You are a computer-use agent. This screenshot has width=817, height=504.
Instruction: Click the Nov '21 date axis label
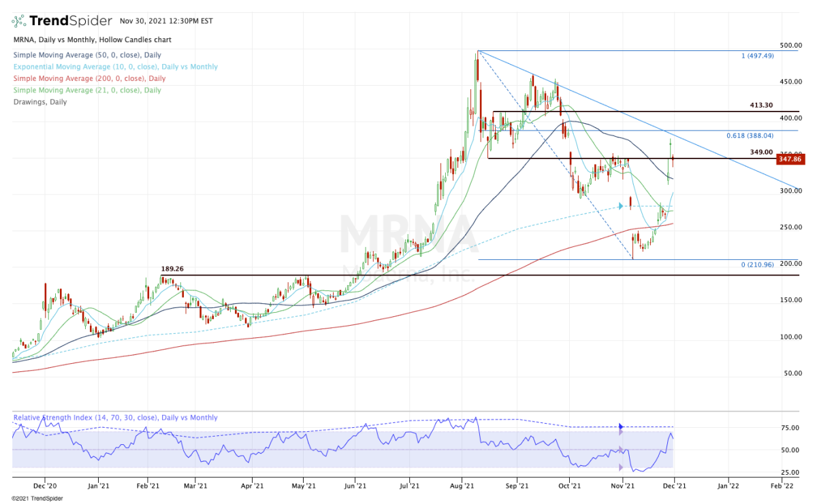[x=622, y=486]
